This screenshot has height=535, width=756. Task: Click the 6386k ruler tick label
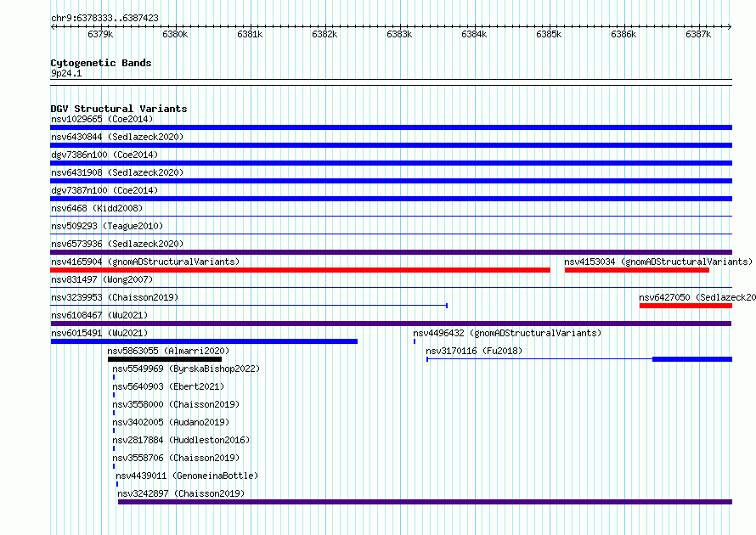pos(623,34)
